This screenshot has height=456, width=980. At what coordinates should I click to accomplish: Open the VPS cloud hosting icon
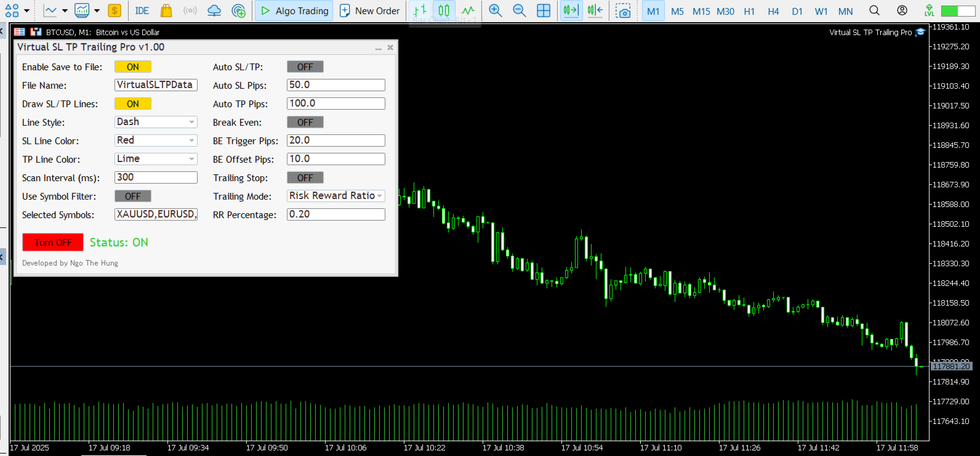point(214,10)
